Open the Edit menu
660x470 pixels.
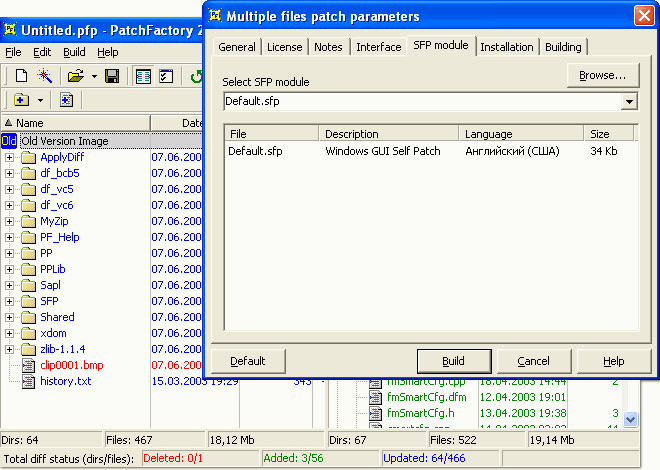click(42, 52)
